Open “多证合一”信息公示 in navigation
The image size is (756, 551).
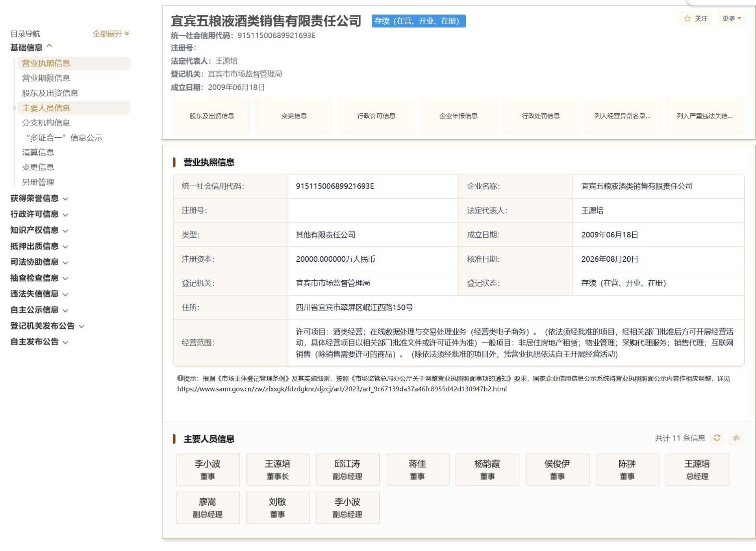click(64, 138)
